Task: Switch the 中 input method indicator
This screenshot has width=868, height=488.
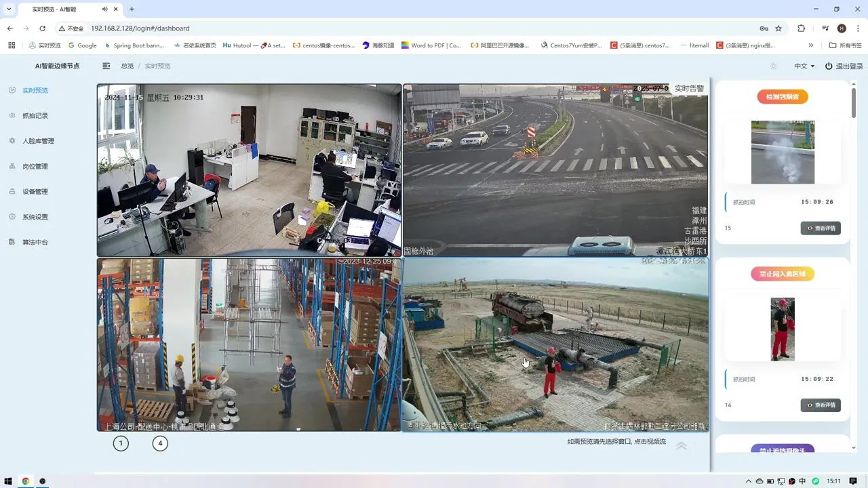Action: (803, 481)
